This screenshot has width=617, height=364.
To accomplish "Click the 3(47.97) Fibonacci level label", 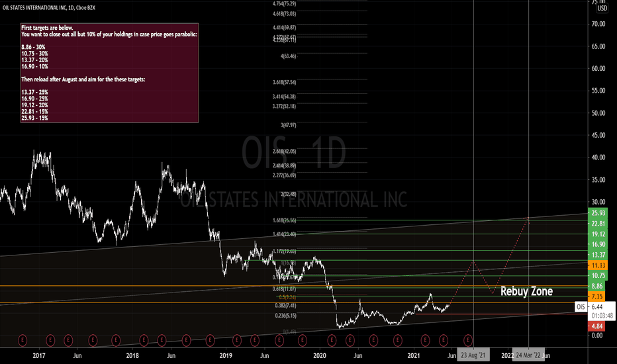I will click(x=289, y=125).
